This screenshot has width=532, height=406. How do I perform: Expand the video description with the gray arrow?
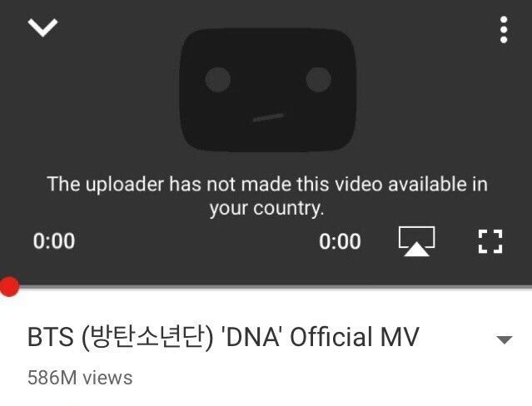pyautogui.click(x=505, y=339)
